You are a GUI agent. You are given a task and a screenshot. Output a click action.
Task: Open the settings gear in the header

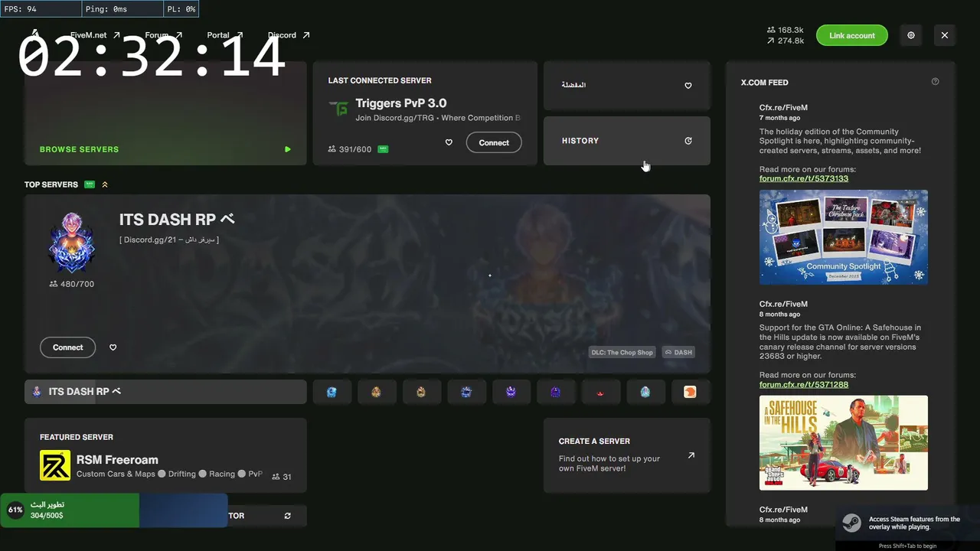click(x=911, y=35)
